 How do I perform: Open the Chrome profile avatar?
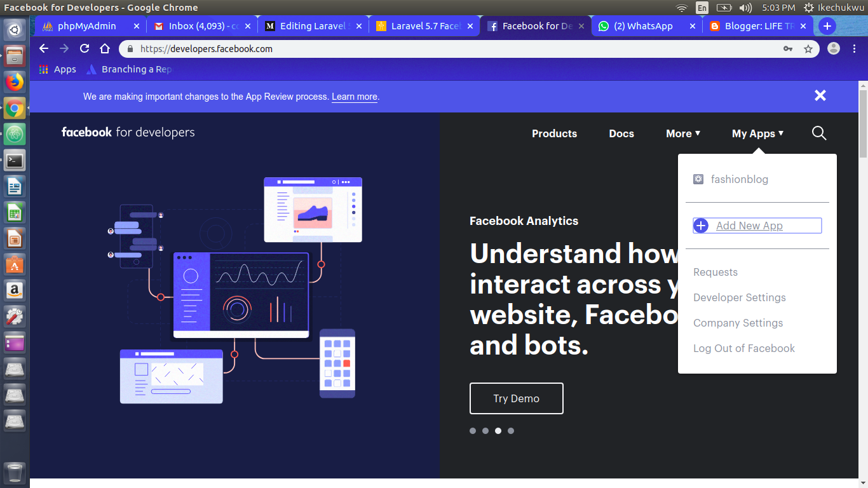[834, 49]
